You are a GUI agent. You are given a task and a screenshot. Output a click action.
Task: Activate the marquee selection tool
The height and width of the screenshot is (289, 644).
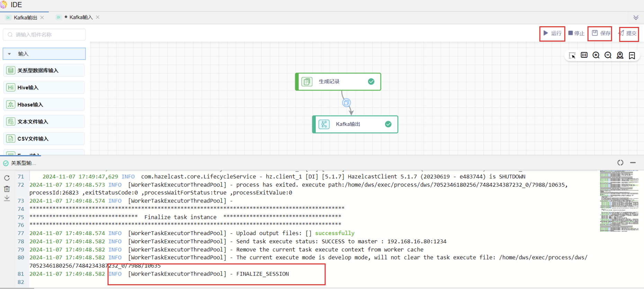[572, 55]
